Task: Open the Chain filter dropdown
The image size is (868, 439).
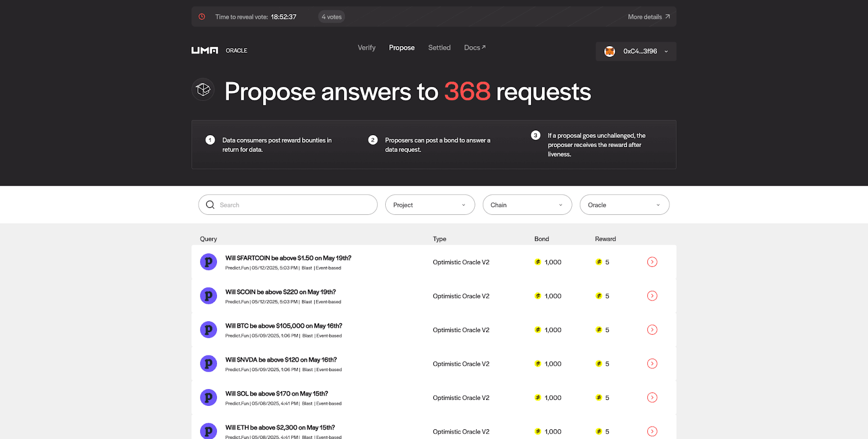Action: (x=527, y=205)
